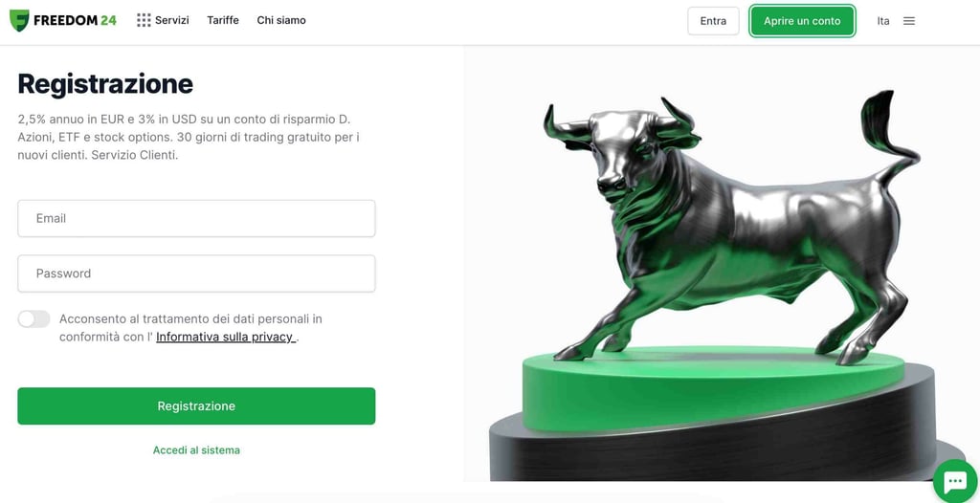Submit the green Registrazione button

tap(196, 406)
